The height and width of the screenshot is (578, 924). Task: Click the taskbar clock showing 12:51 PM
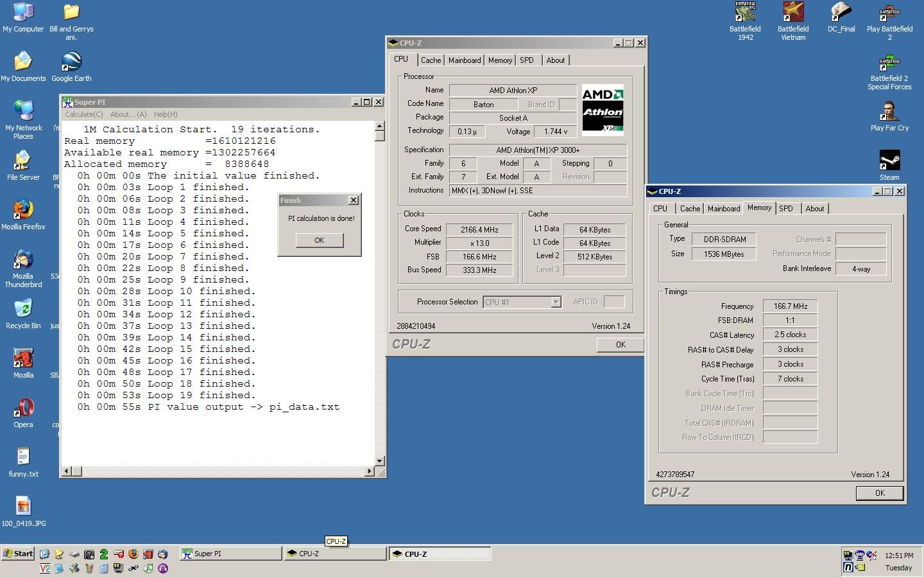point(898,556)
